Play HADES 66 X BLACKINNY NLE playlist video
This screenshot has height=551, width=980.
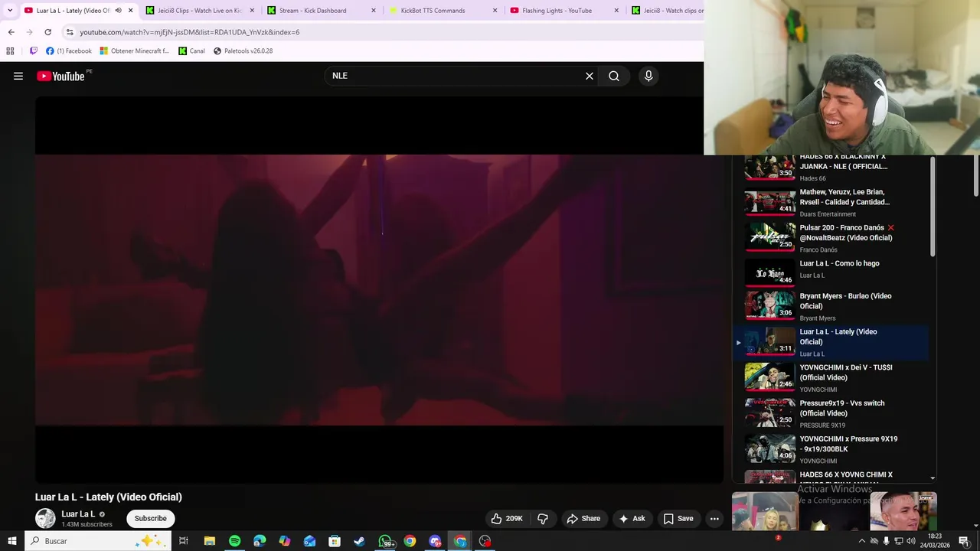coord(831,168)
